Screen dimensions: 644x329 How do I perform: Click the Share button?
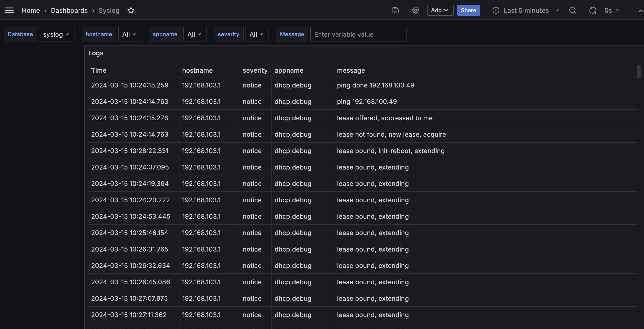coord(468,10)
